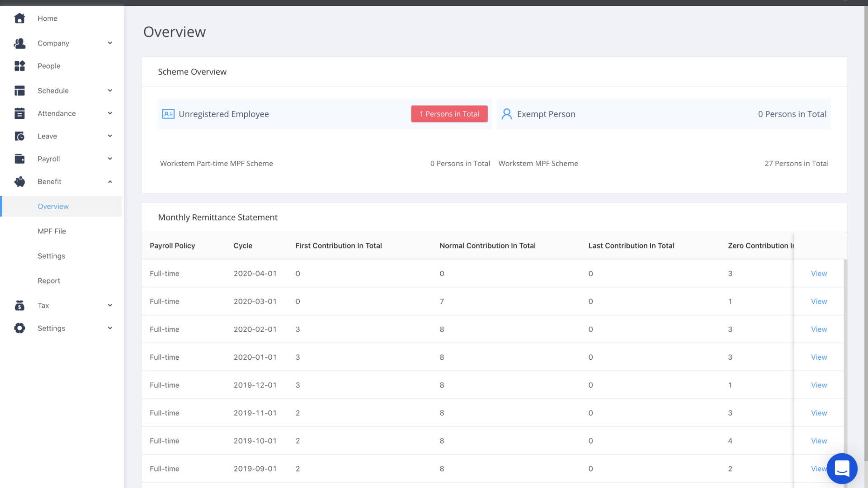Image resolution: width=868 pixels, height=488 pixels.
Task: Click the Tax money bag icon
Action: (19, 305)
